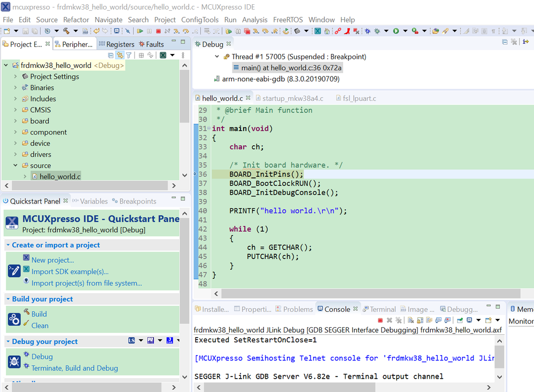The width and height of the screenshot is (534, 392).
Task: Click the Debug link in Quickstart Panel
Action: tap(42, 357)
